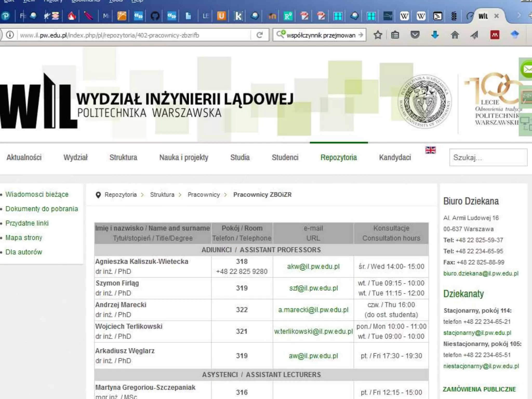
Task: Click the site information icon in address bar
Action: 10,35
